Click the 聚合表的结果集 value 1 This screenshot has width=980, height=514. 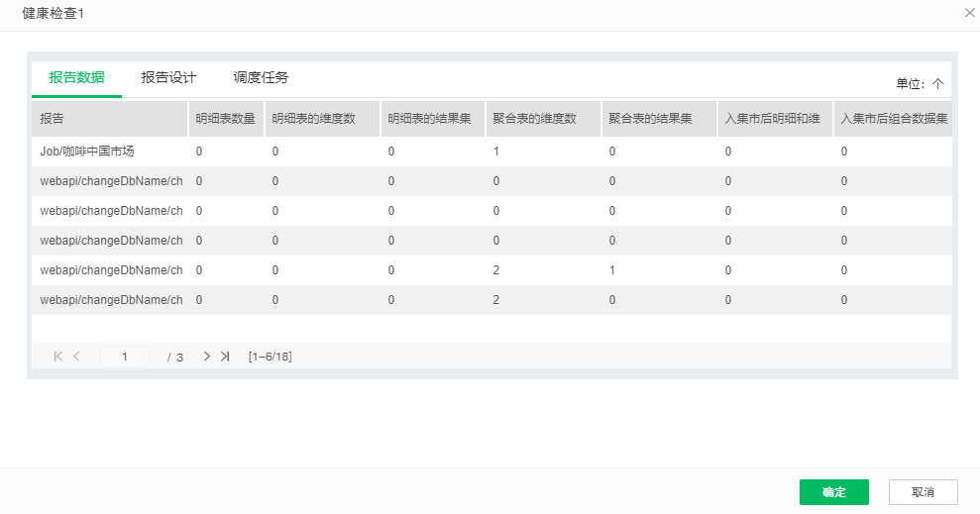tap(611, 270)
